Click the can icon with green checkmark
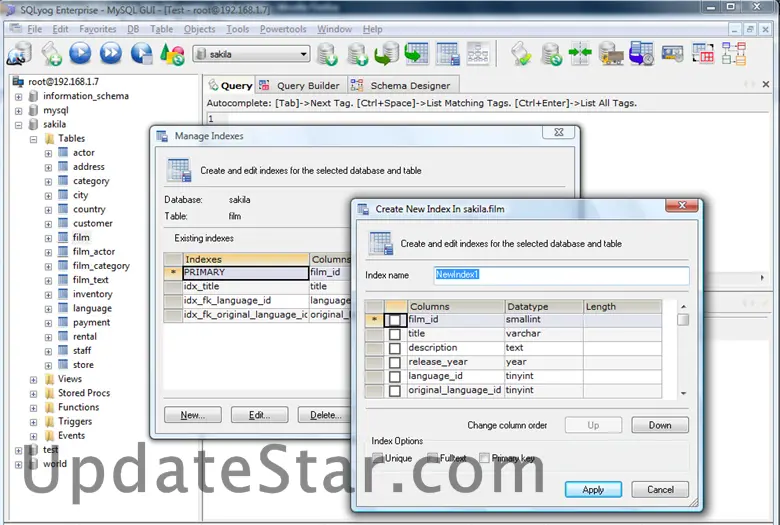Image resolution: width=780 pixels, height=525 pixels. [521, 54]
